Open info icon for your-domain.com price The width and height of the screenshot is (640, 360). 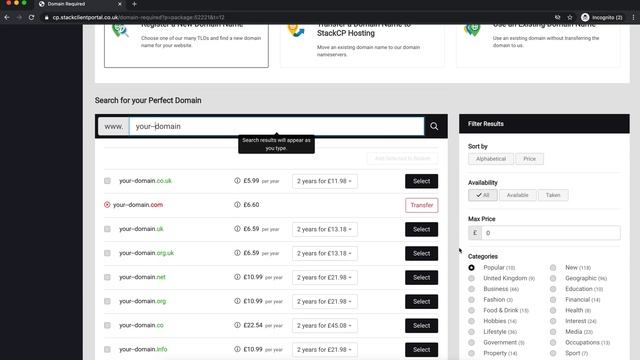[x=237, y=204]
